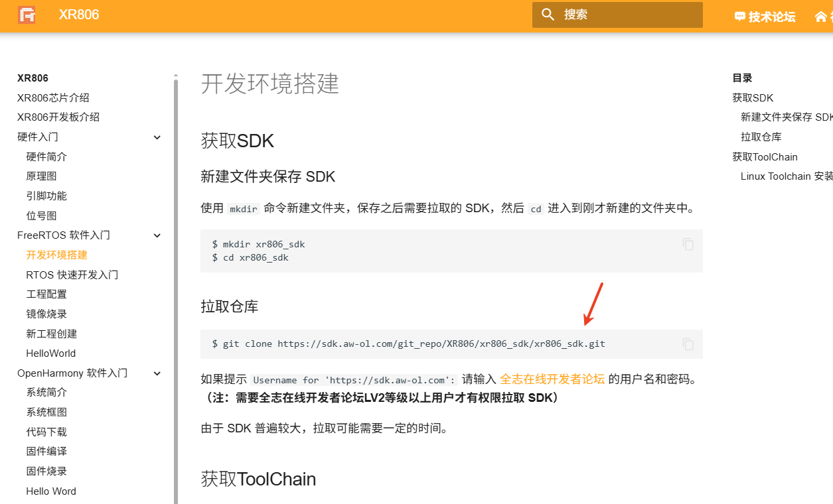The image size is (833, 504).
Task: Open XR806开发板介绍 in sidebar
Action: coord(58,117)
